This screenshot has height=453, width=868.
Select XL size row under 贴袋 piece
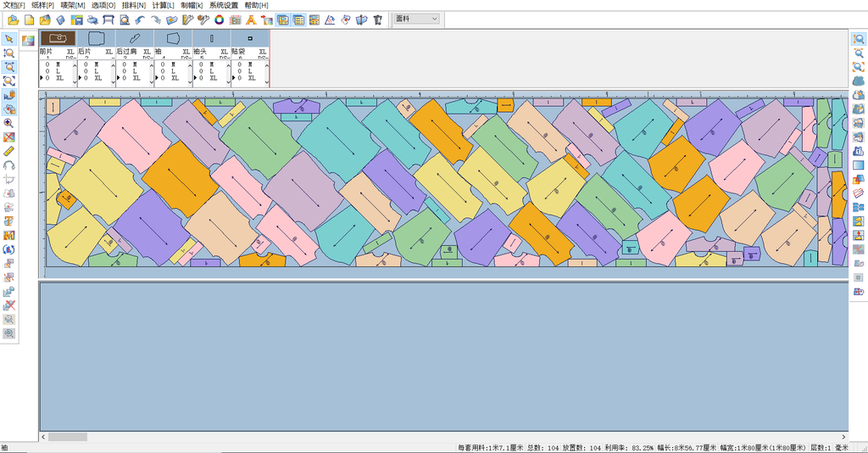tap(252, 77)
